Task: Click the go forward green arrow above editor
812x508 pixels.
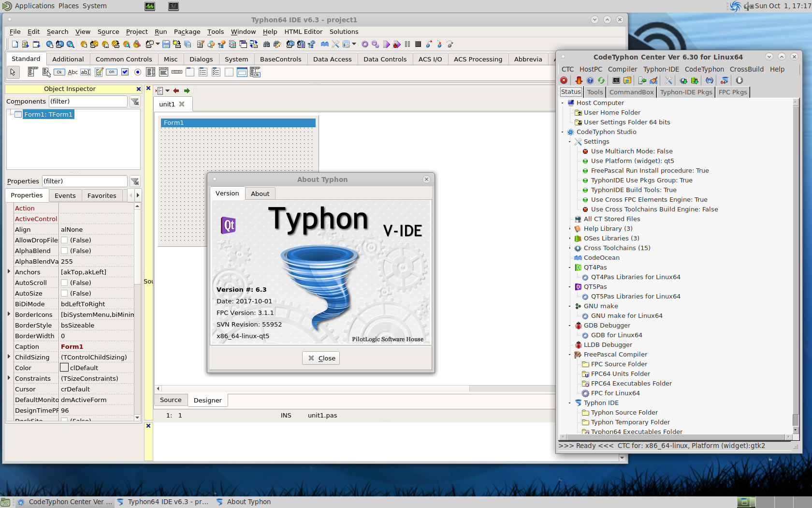Action: point(187,91)
